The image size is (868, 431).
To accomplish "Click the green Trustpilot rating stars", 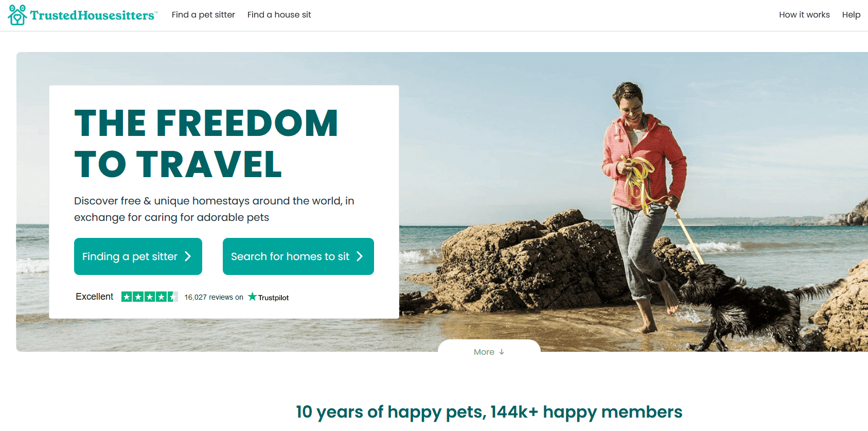I will coord(150,297).
